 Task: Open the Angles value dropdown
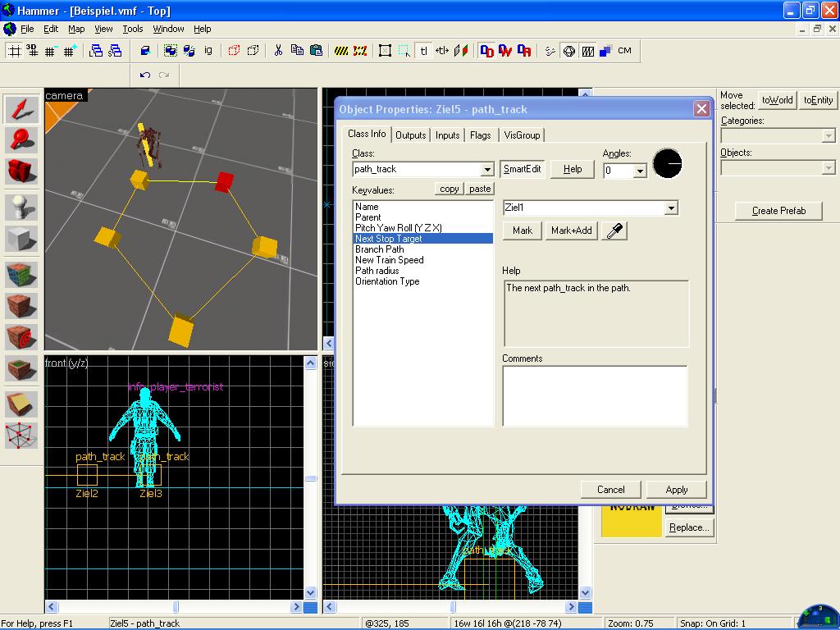pos(640,171)
